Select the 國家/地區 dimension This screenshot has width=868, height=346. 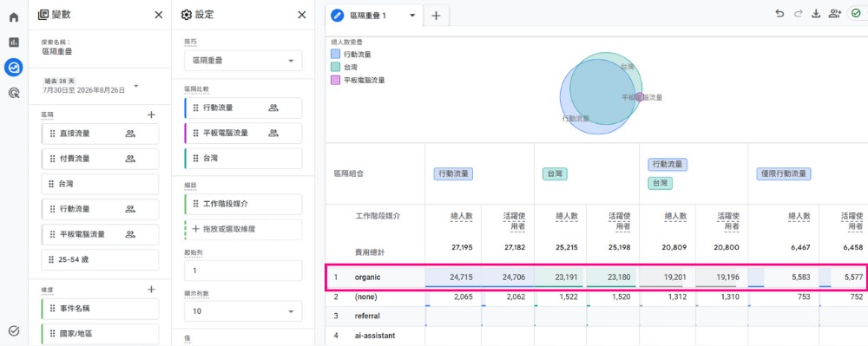click(x=100, y=334)
